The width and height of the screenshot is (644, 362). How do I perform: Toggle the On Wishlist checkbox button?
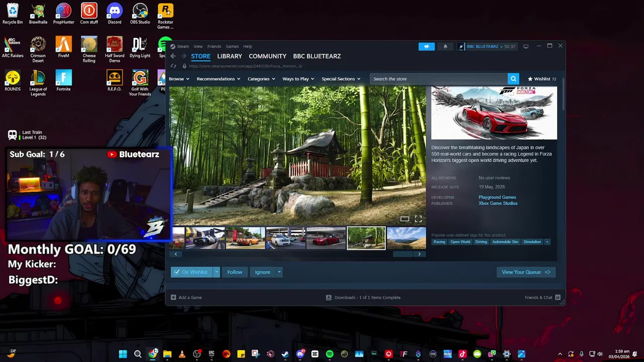click(192, 272)
